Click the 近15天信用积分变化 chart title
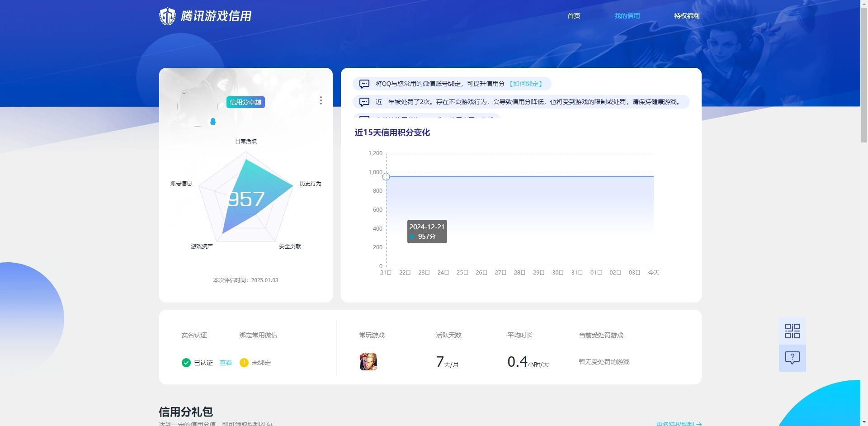868x426 pixels. click(x=392, y=133)
